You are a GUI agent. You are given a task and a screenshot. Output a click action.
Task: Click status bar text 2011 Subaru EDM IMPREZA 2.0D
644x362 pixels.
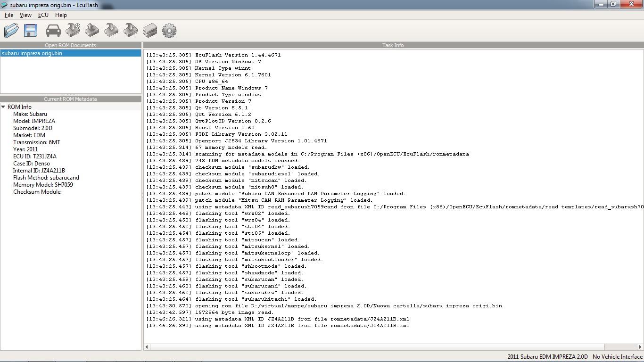tap(547, 357)
